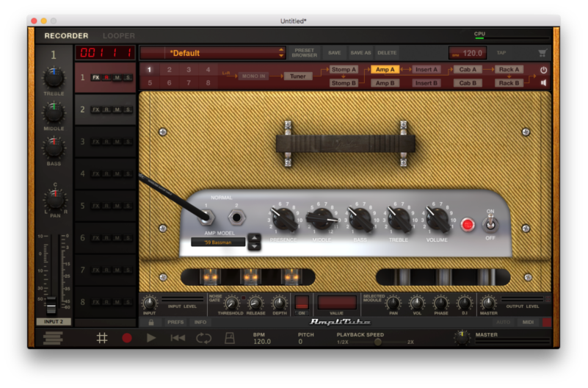Select the Amp A module

pyautogui.click(x=385, y=69)
